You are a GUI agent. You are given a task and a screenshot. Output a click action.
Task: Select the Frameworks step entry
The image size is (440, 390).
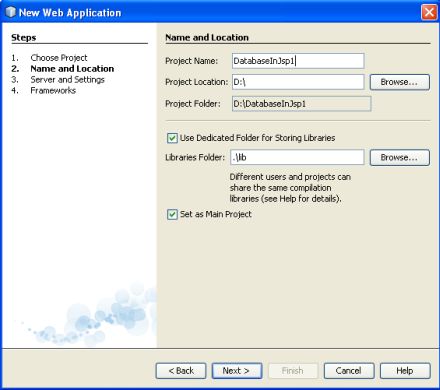[53, 91]
